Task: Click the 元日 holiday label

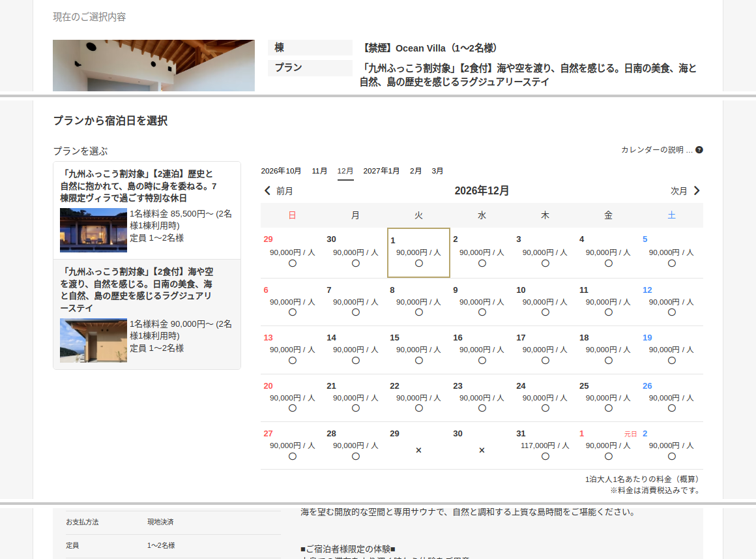Action: pos(631,434)
